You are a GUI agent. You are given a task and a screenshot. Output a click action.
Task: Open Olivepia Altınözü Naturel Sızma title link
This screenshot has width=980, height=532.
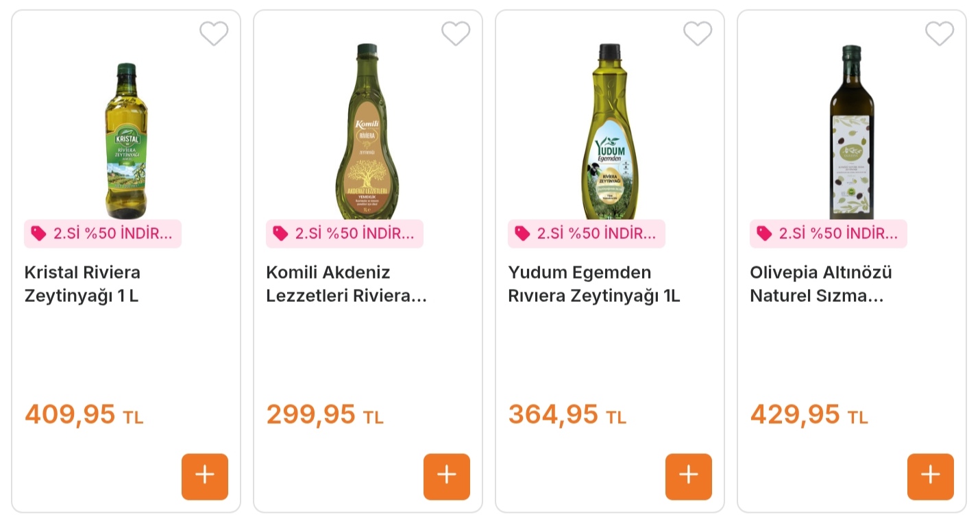(x=820, y=284)
